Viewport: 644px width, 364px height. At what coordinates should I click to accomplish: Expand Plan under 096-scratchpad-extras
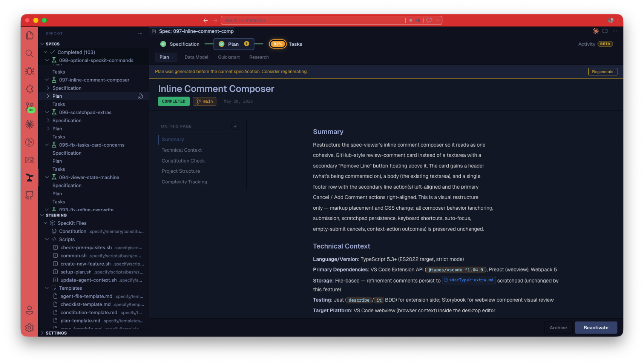pyautogui.click(x=48, y=129)
